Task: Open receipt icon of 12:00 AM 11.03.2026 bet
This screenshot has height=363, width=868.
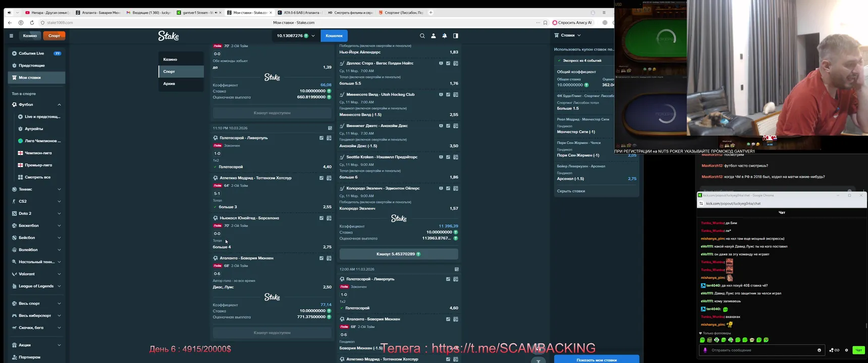Action: [x=457, y=269]
